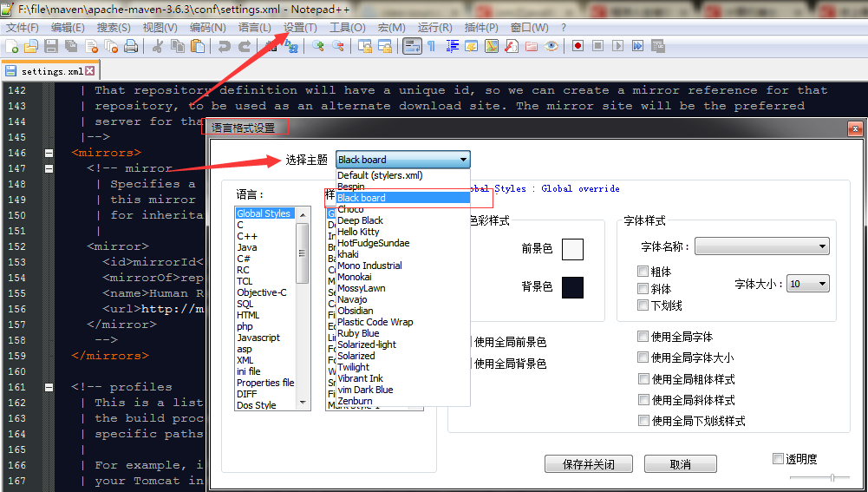Click the Close document toolbar icon
Viewport: 868px width, 492px height.
(91, 47)
